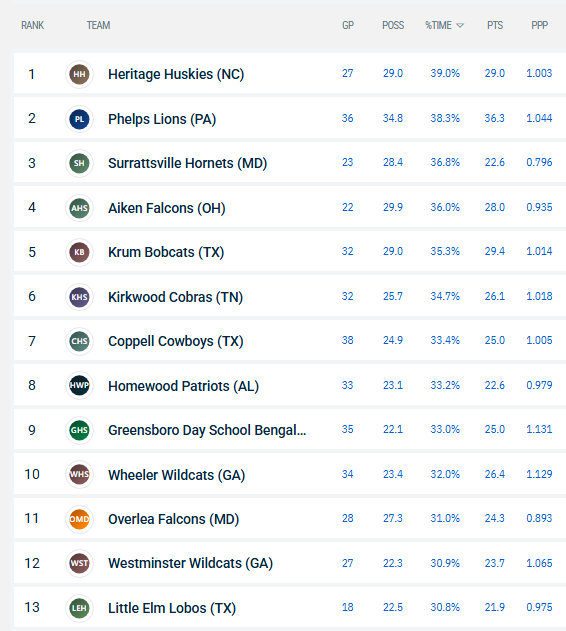
Task: Sort by the POSS column header
Action: (393, 25)
